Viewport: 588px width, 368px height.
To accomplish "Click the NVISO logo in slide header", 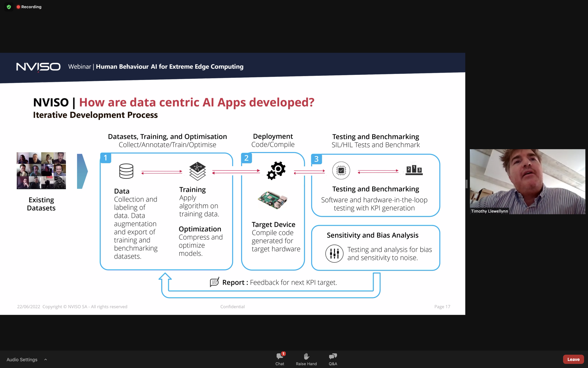I will (x=38, y=67).
